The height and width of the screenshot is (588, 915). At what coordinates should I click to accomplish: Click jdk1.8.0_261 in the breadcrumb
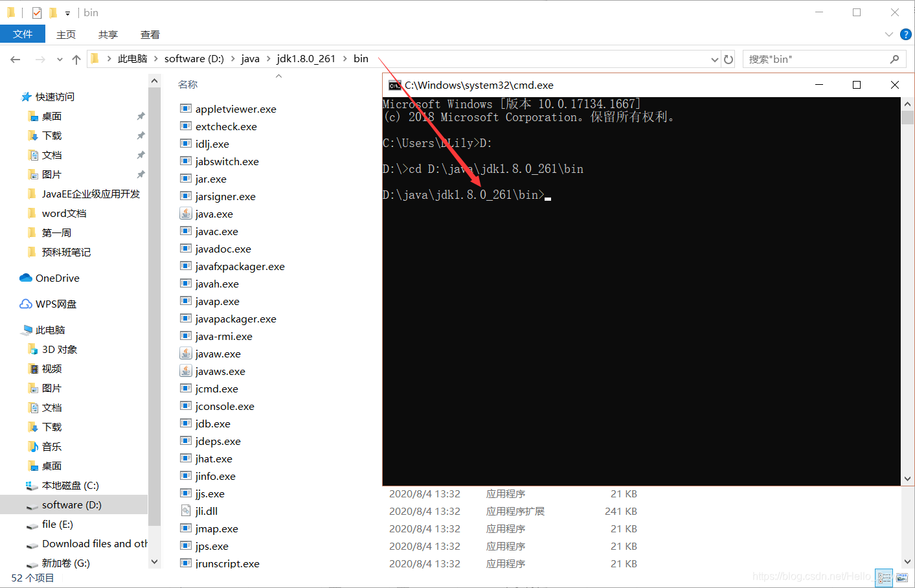point(306,59)
